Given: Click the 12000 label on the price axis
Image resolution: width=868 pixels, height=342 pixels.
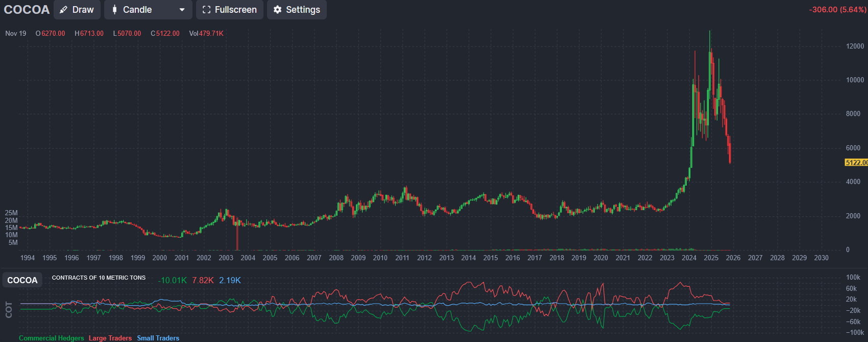Looking at the screenshot, I should coord(855,46).
